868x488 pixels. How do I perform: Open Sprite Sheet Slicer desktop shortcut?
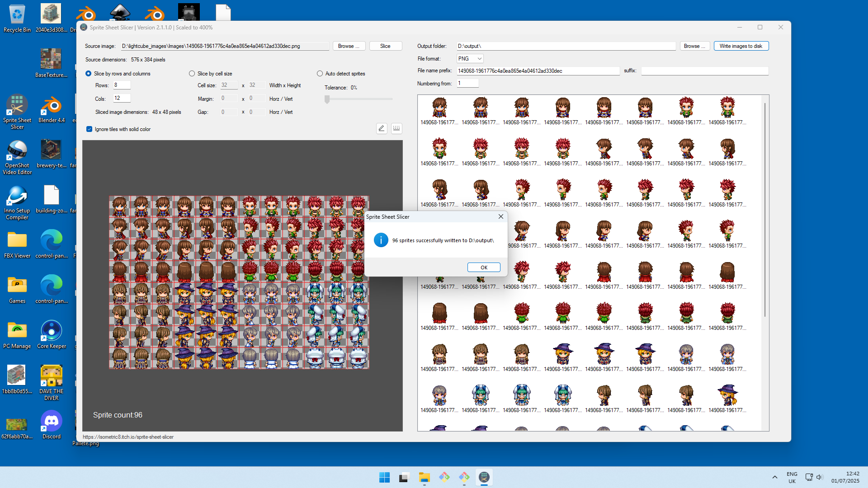tap(17, 112)
